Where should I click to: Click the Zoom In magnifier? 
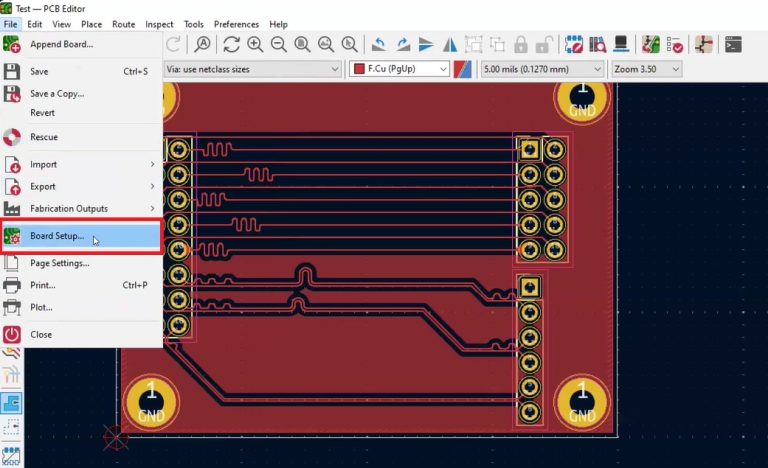[x=255, y=45]
